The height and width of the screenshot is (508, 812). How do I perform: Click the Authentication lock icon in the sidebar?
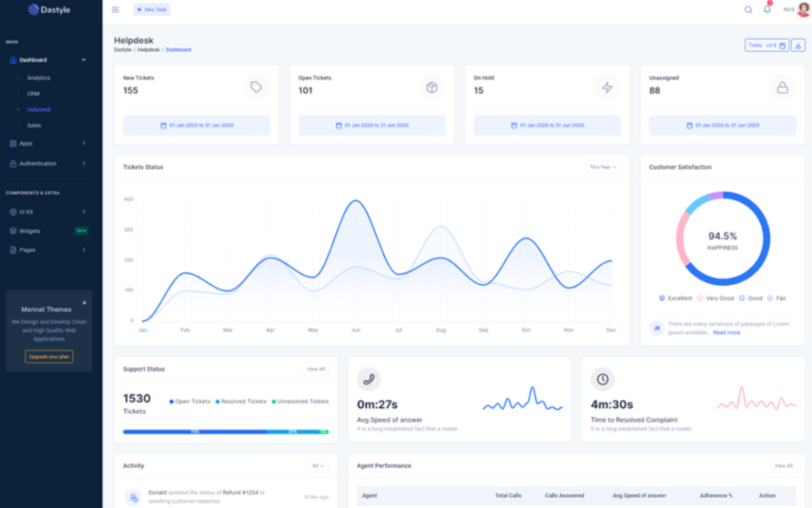[x=13, y=164]
